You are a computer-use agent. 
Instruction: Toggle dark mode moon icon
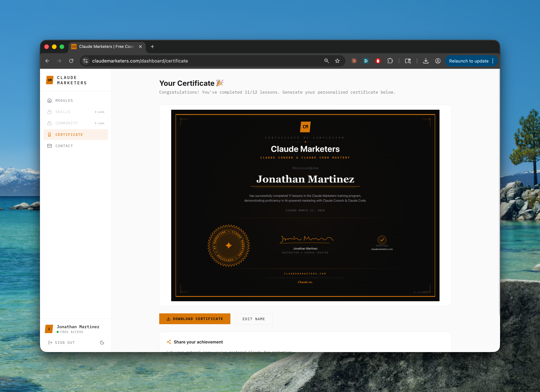pyautogui.click(x=102, y=342)
